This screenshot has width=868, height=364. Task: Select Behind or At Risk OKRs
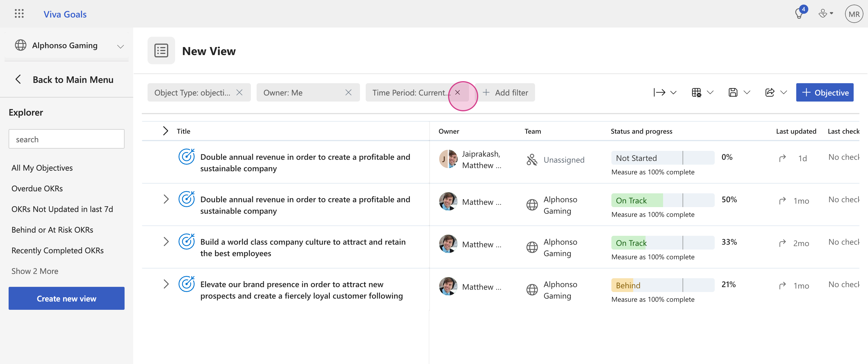(x=52, y=230)
